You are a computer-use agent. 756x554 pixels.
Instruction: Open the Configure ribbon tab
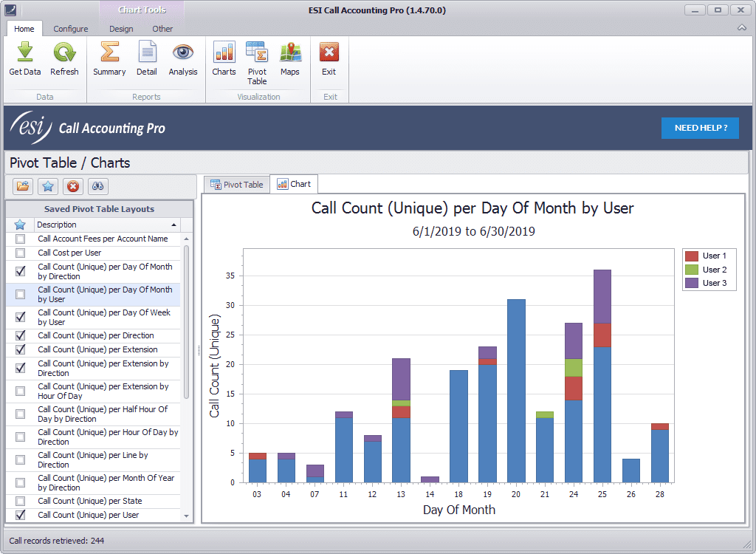tap(70, 29)
